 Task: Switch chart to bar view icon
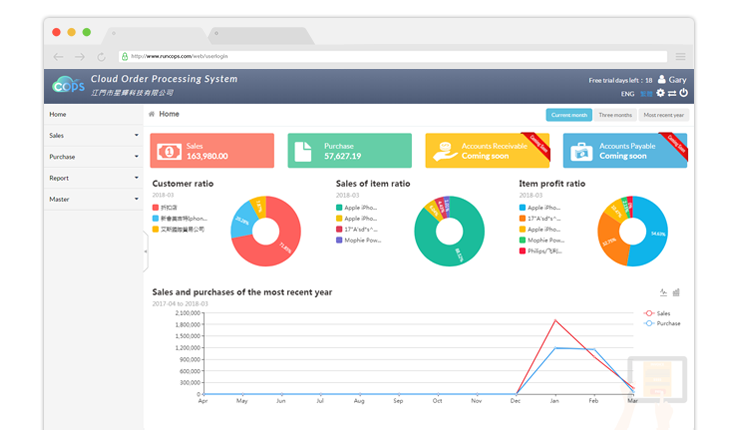click(x=677, y=293)
